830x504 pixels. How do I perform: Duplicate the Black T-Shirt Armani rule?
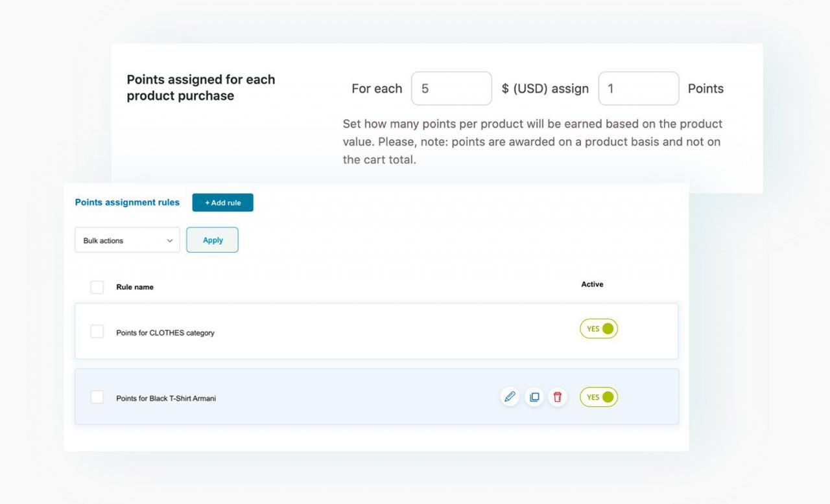534,396
